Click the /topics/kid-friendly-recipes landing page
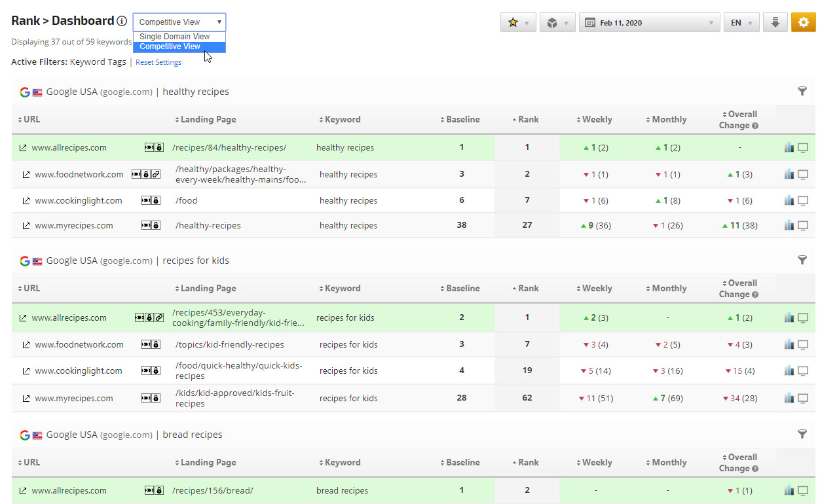Image resolution: width=820 pixels, height=504 pixels. point(229,344)
